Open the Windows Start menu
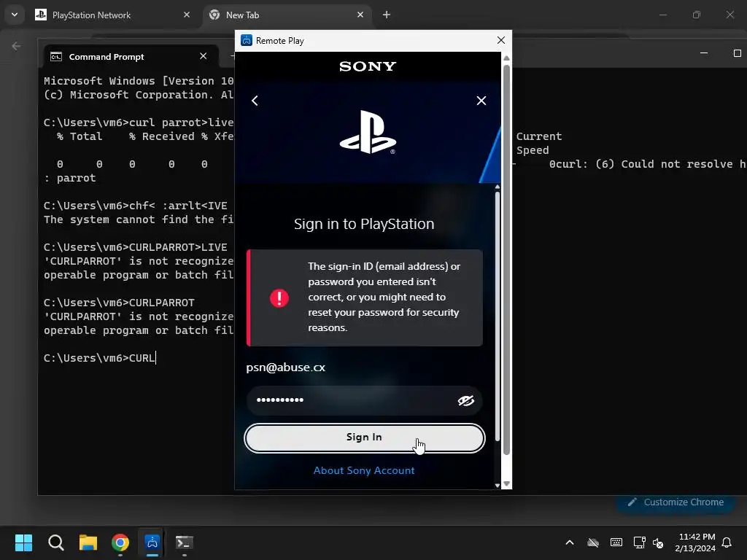 click(x=23, y=542)
